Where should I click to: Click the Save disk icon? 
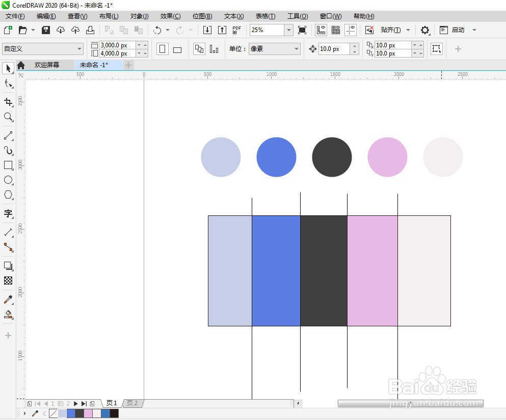pos(46,30)
